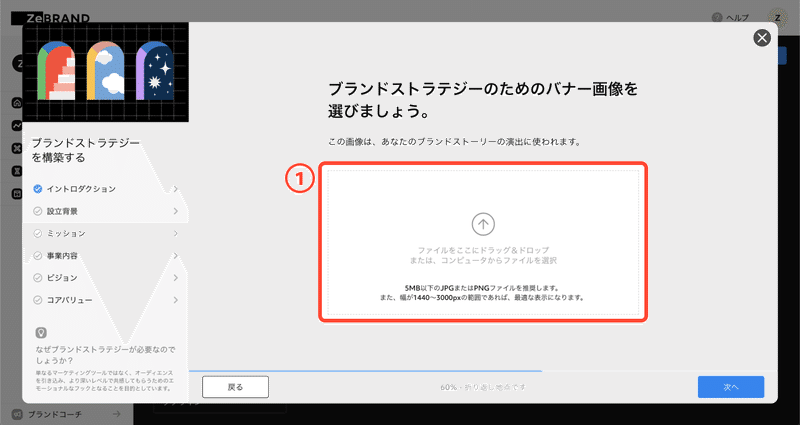The width and height of the screenshot is (800, 425).
Task: Go to the 事業内容 step
Action: (106, 256)
